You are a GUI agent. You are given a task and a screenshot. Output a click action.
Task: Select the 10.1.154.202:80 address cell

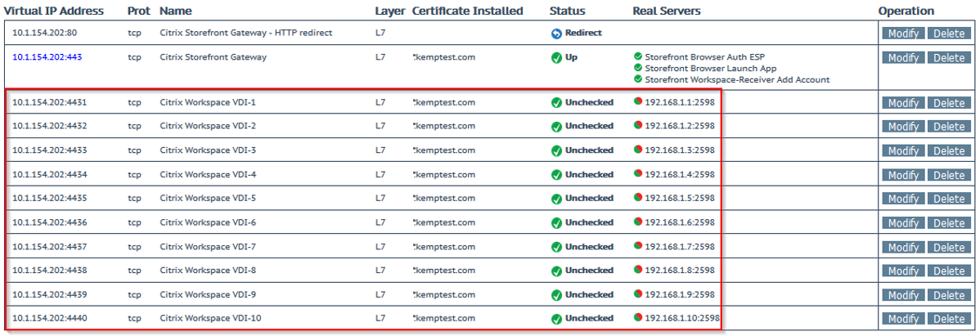pos(44,33)
